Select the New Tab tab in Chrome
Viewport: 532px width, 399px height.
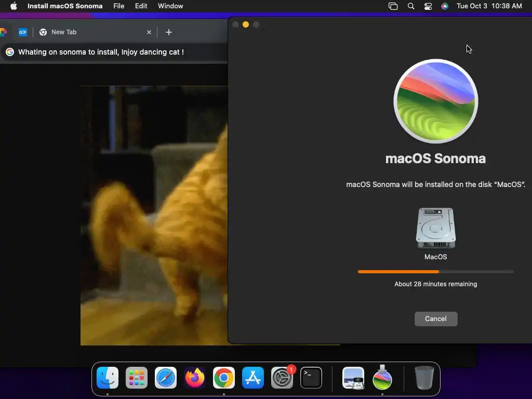(95, 32)
